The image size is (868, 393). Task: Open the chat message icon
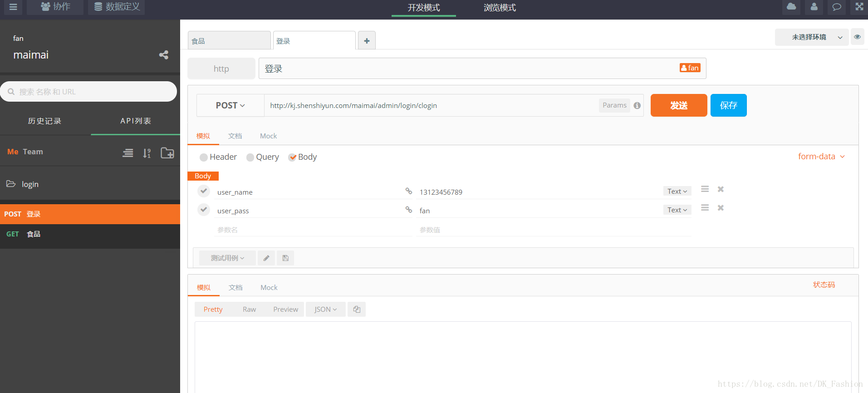837,7
